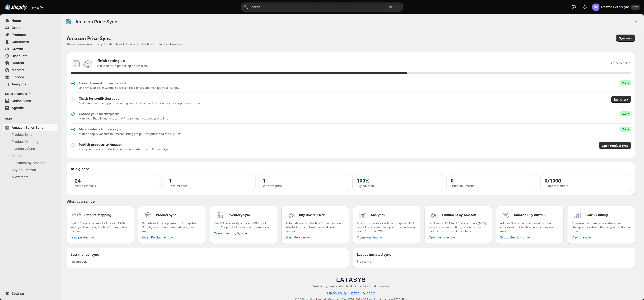Click the 24 Active products tile

click(116, 183)
